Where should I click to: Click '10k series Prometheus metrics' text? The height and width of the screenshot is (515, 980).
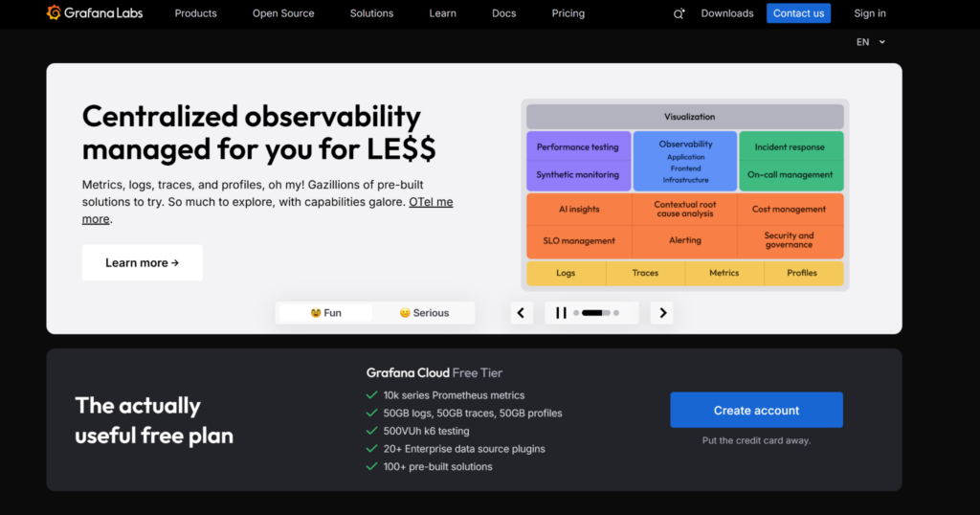click(454, 395)
